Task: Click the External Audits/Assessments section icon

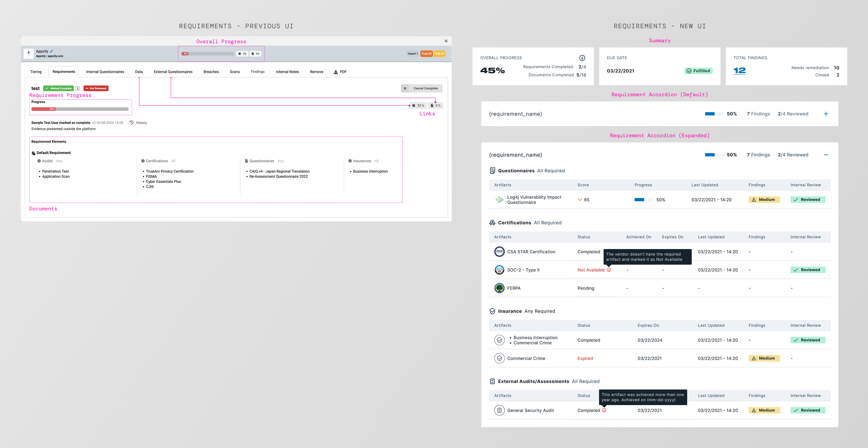Action: click(x=492, y=381)
